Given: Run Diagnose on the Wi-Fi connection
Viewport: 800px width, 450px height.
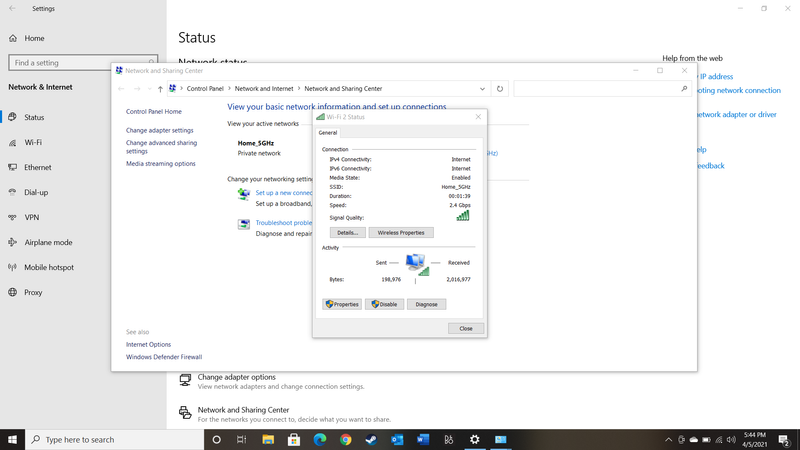Looking at the screenshot, I should [x=426, y=304].
